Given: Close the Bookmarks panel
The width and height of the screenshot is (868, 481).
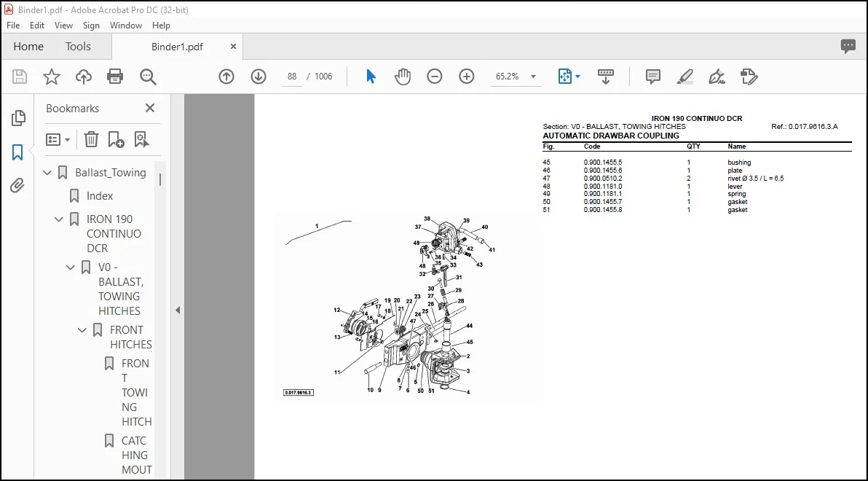Looking at the screenshot, I should pyautogui.click(x=150, y=108).
